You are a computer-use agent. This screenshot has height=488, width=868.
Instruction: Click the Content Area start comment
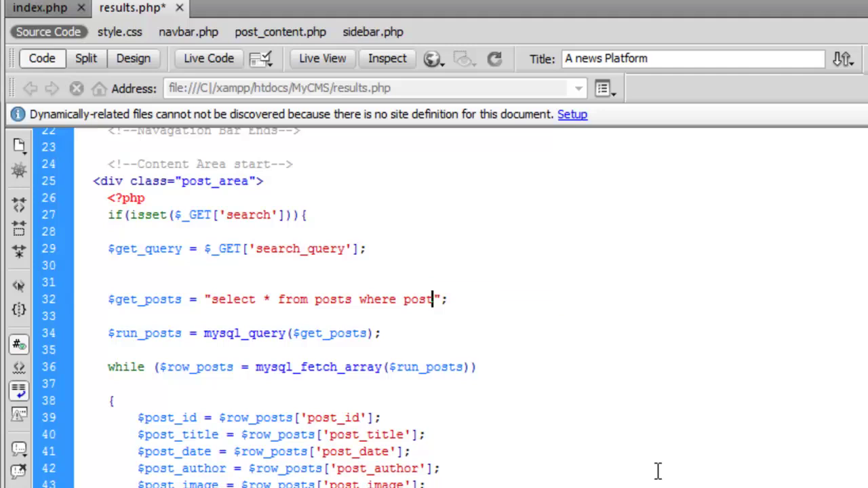[x=200, y=164]
